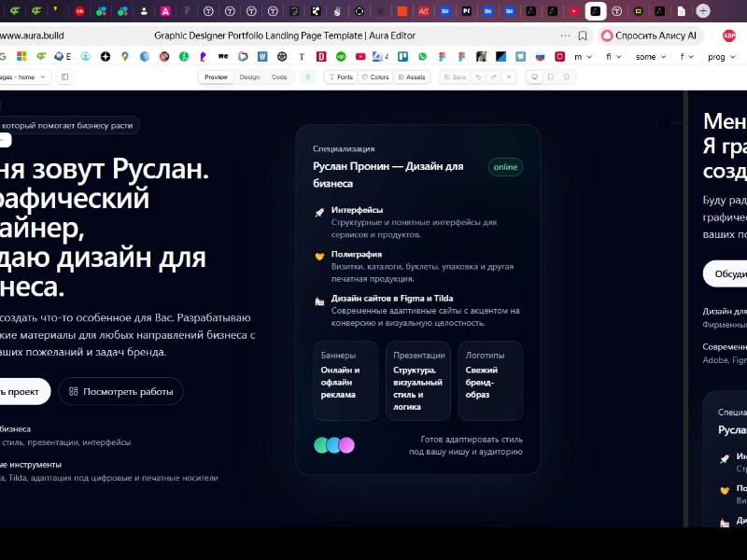
Task: Click the Баннеры card
Action: coord(345,381)
